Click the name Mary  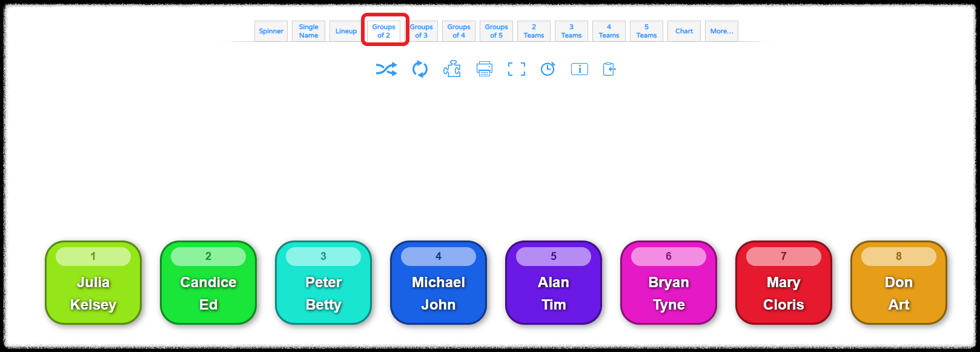click(784, 282)
